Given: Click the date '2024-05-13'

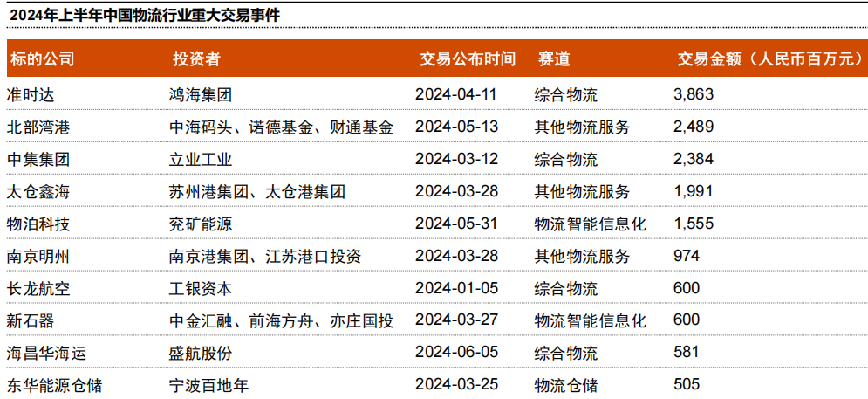Looking at the screenshot, I should pyautogui.click(x=457, y=127).
